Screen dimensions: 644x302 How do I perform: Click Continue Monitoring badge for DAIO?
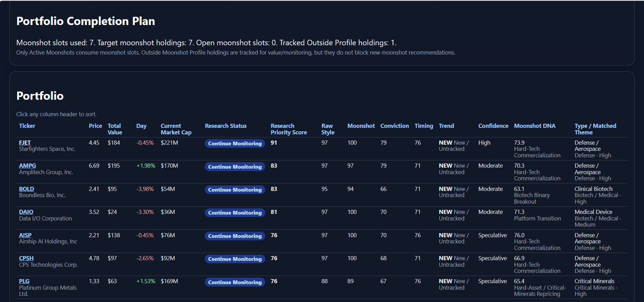tap(235, 213)
